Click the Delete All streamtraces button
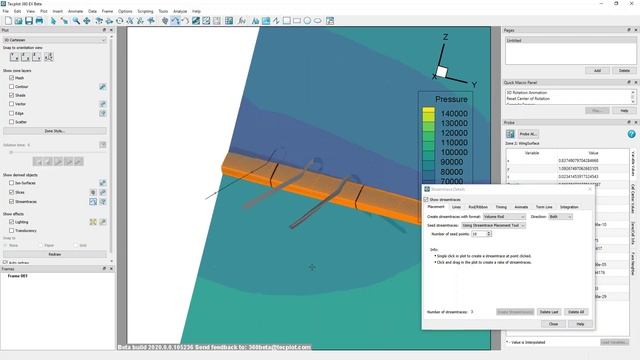 [576, 312]
